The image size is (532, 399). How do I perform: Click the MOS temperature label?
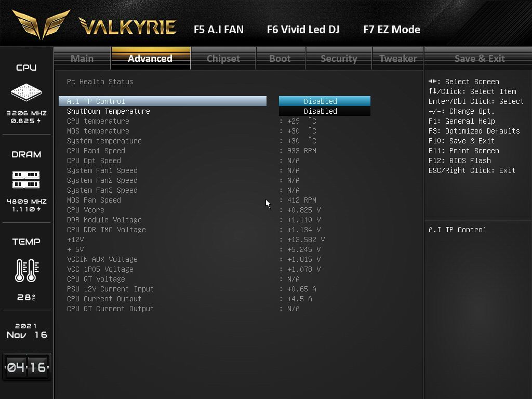[x=98, y=131]
